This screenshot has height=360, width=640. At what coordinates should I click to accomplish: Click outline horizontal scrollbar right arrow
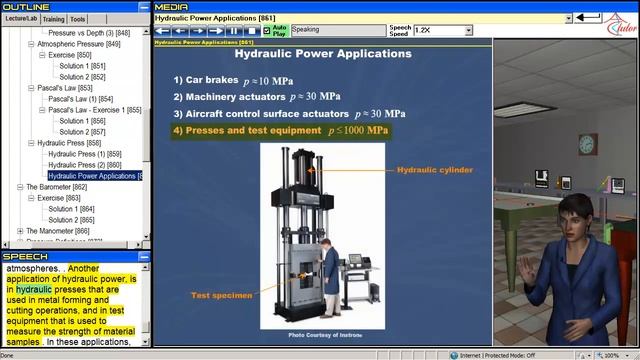click(138, 244)
